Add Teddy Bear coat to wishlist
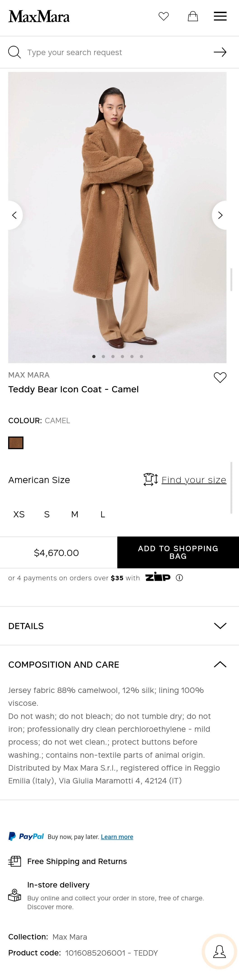239x980 pixels. point(220,377)
